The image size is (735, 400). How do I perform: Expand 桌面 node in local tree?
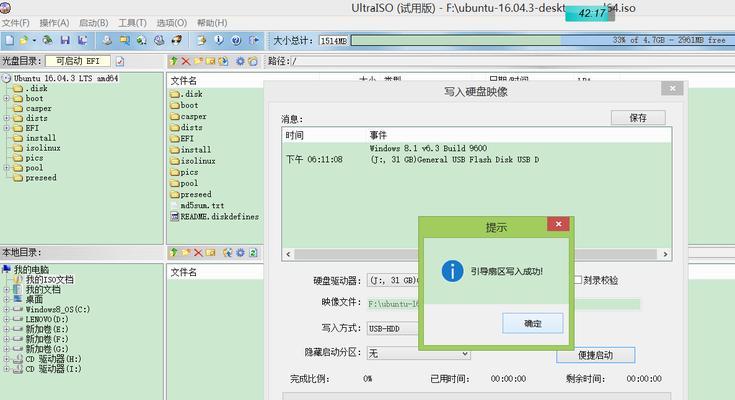7,300
